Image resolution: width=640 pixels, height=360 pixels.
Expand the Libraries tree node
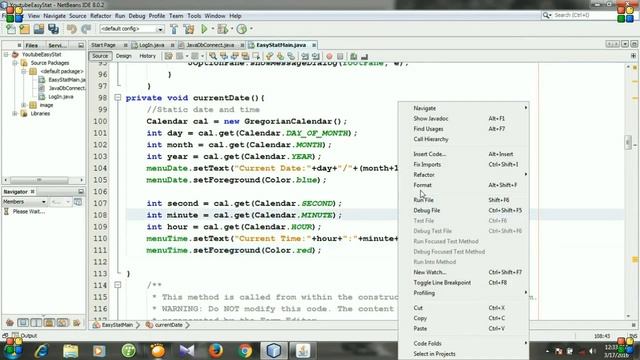pyautogui.click(x=15, y=113)
